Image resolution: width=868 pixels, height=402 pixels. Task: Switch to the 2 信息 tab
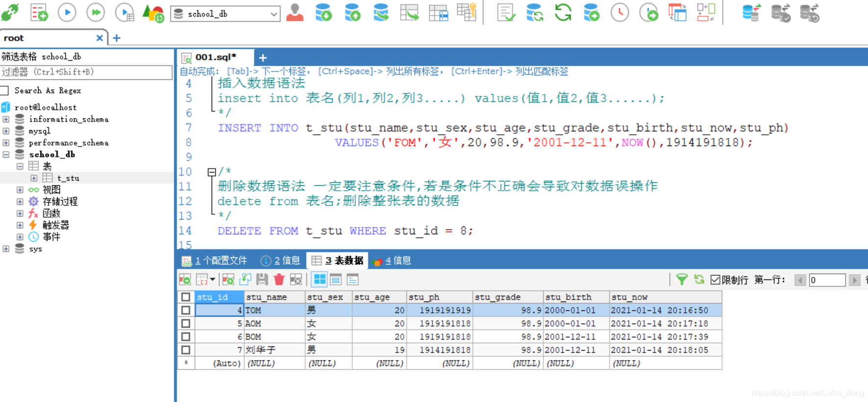[281, 260]
